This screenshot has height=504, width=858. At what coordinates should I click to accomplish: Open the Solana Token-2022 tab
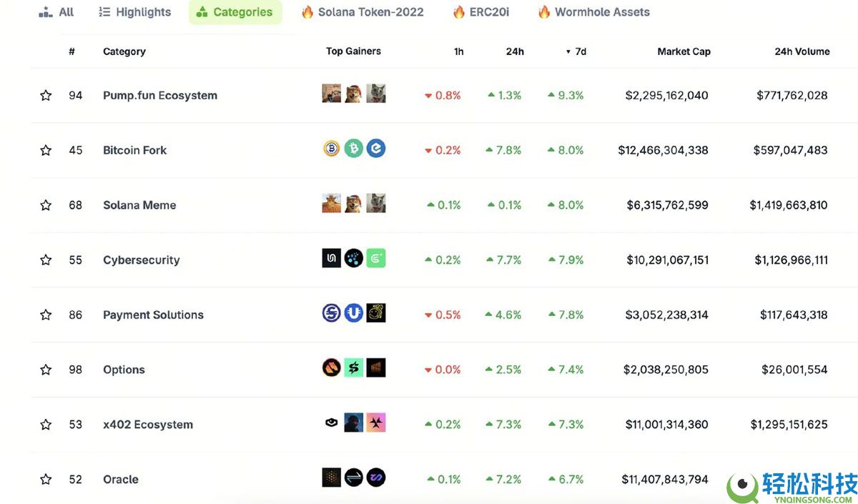click(x=363, y=12)
